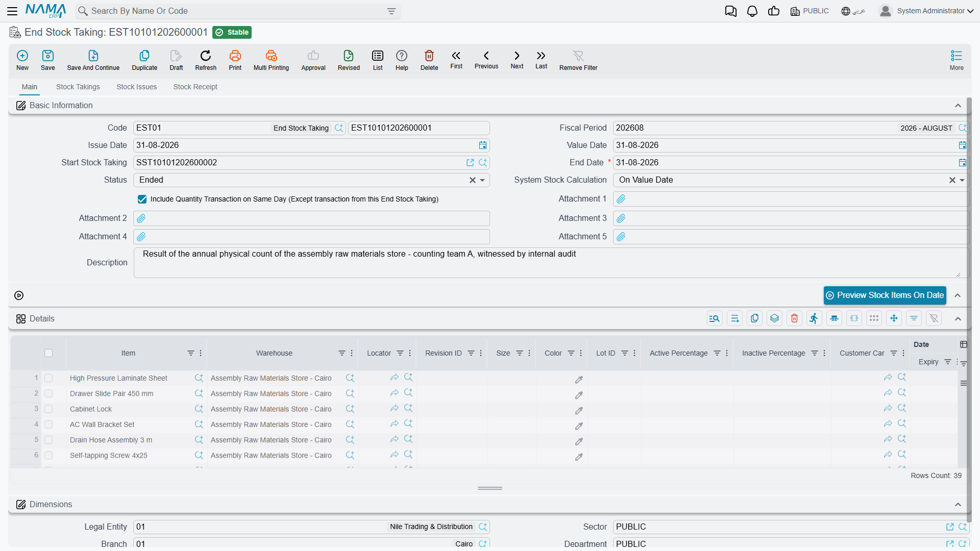Click the thumbs-up icon in header
The height and width of the screenshot is (551, 980).
point(774,11)
